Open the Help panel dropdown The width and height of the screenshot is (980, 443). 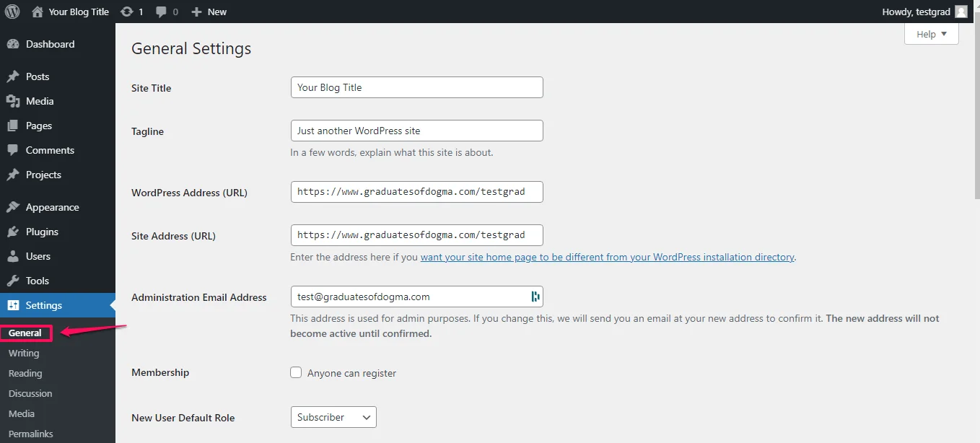click(x=931, y=33)
